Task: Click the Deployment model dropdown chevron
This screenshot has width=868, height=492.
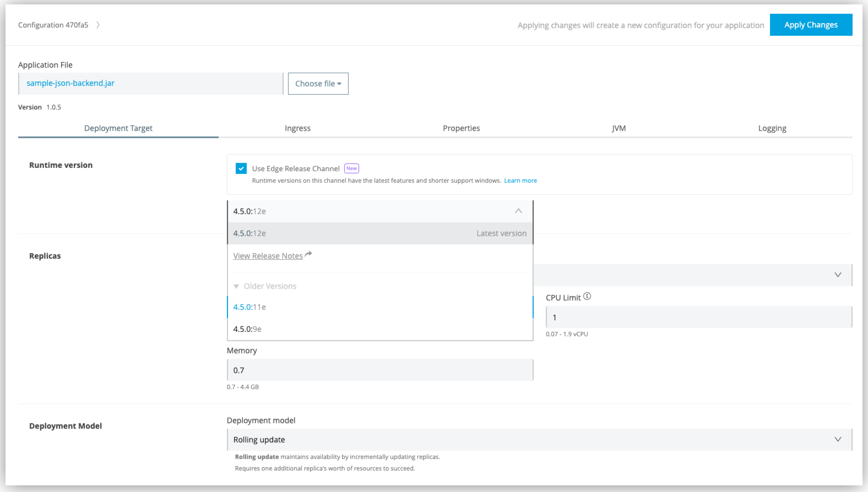Action: coord(838,439)
